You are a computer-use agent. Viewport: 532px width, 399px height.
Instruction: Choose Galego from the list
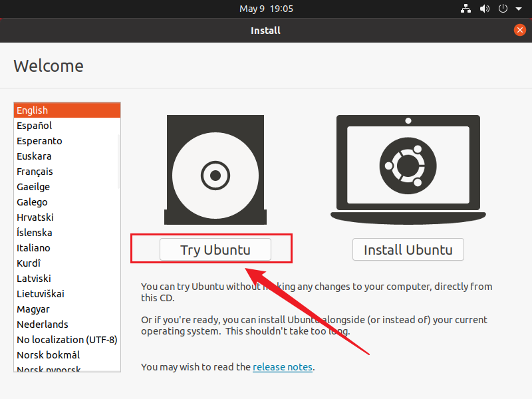[67, 202]
